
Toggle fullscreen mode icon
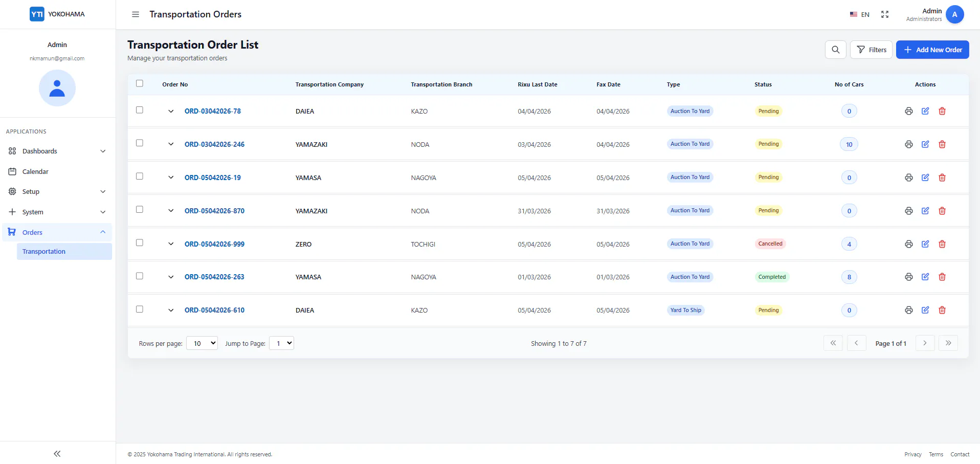click(x=885, y=14)
